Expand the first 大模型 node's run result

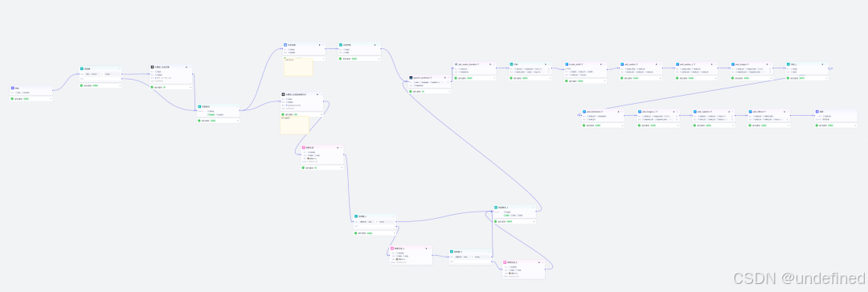pyautogui.click(x=190, y=87)
